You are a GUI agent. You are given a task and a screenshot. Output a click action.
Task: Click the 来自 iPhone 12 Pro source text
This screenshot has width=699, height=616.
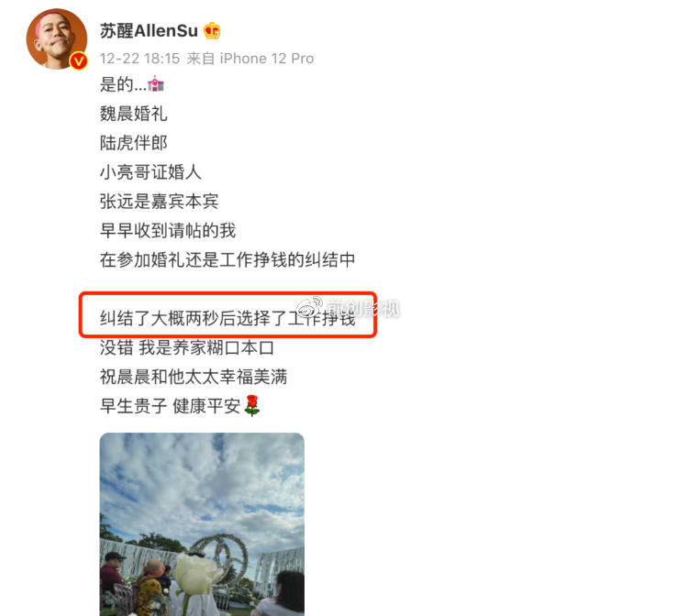click(250, 59)
